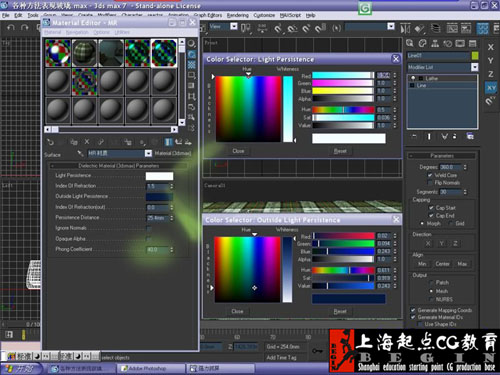Screen dimensions: 500x375
Task: Click the Reset Map/Material X icon
Action: pos(87,142)
